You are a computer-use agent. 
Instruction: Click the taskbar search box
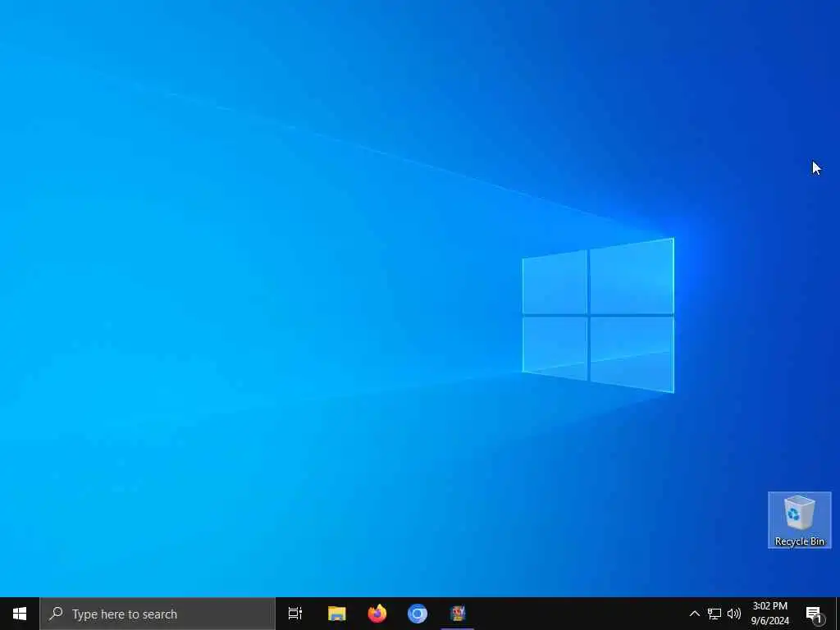(157, 614)
